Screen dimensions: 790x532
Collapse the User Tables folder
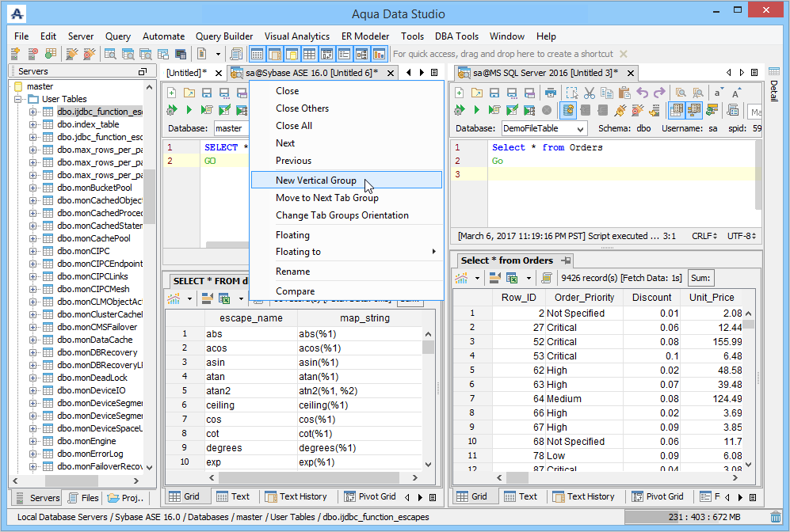coord(18,99)
